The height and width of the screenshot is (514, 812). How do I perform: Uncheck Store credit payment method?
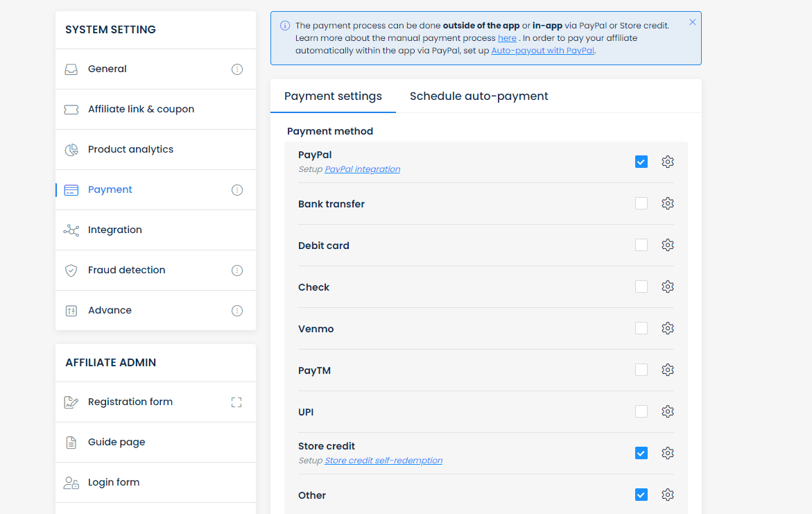coord(641,453)
